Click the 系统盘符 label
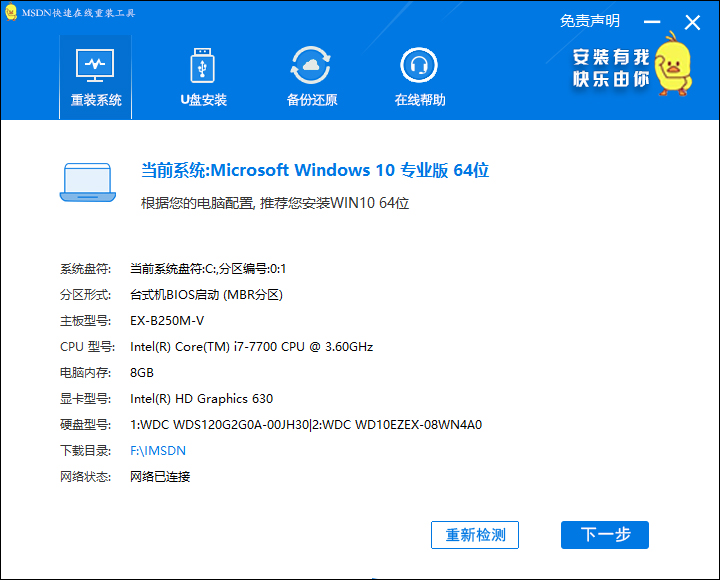The width and height of the screenshot is (720, 580). [x=85, y=269]
